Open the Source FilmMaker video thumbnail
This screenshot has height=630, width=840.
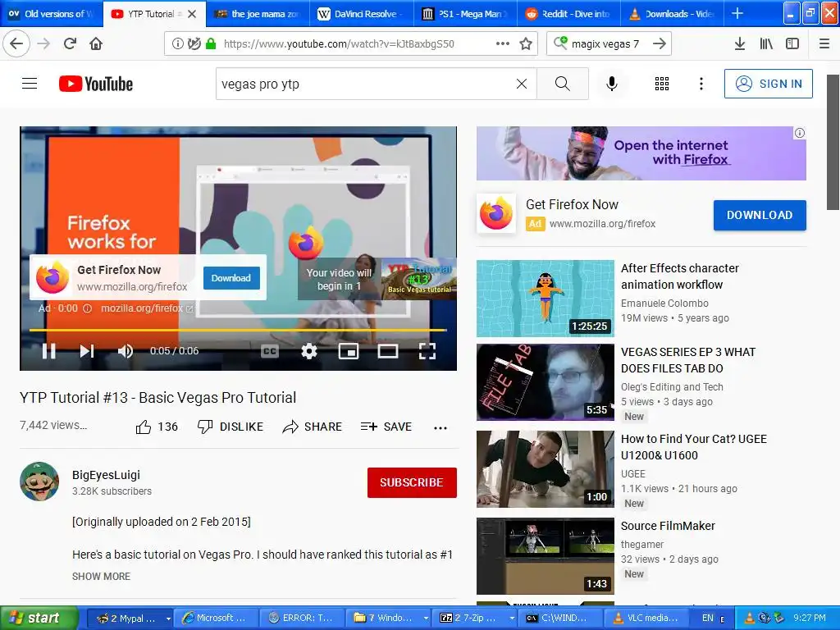pos(546,555)
